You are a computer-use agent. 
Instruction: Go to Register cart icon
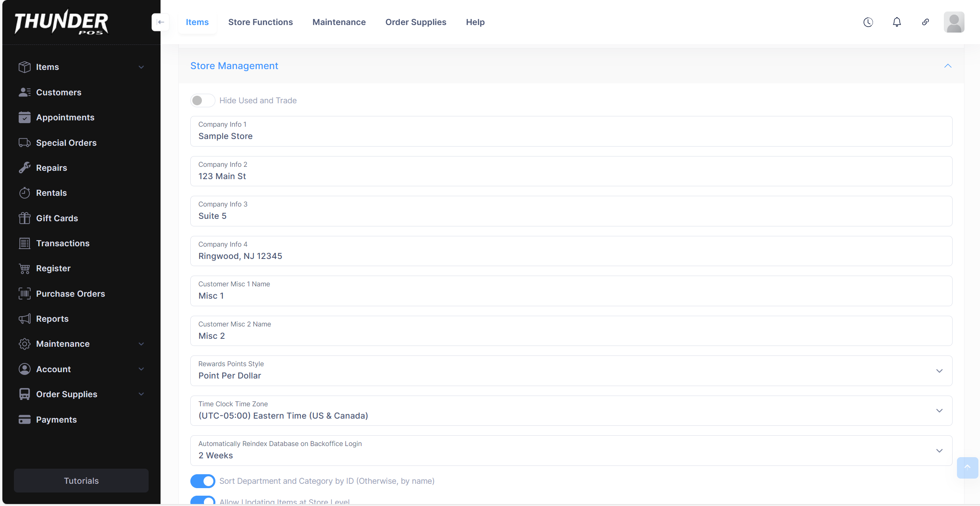pyautogui.click(x=25, y=268)
